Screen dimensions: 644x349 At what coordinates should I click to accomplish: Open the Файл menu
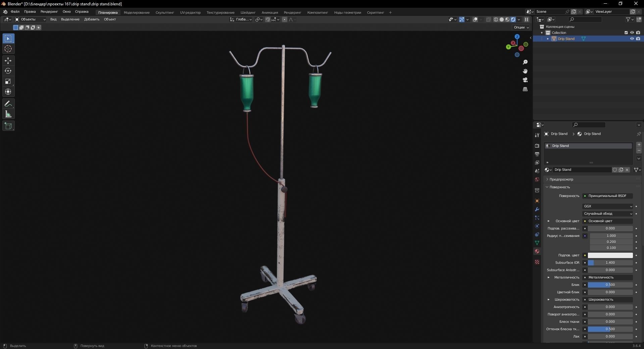15,12
